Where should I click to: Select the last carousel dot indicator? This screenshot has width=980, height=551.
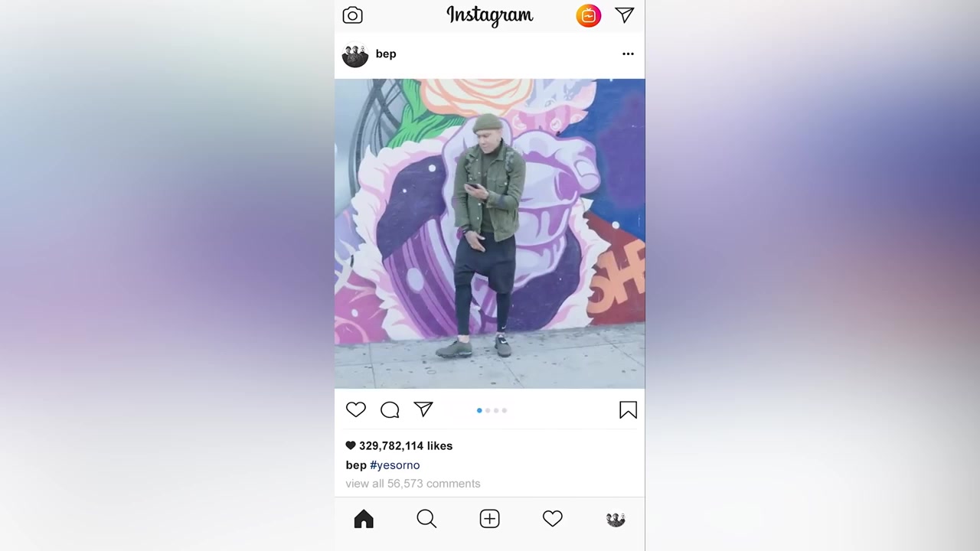[x=505, y=410]
